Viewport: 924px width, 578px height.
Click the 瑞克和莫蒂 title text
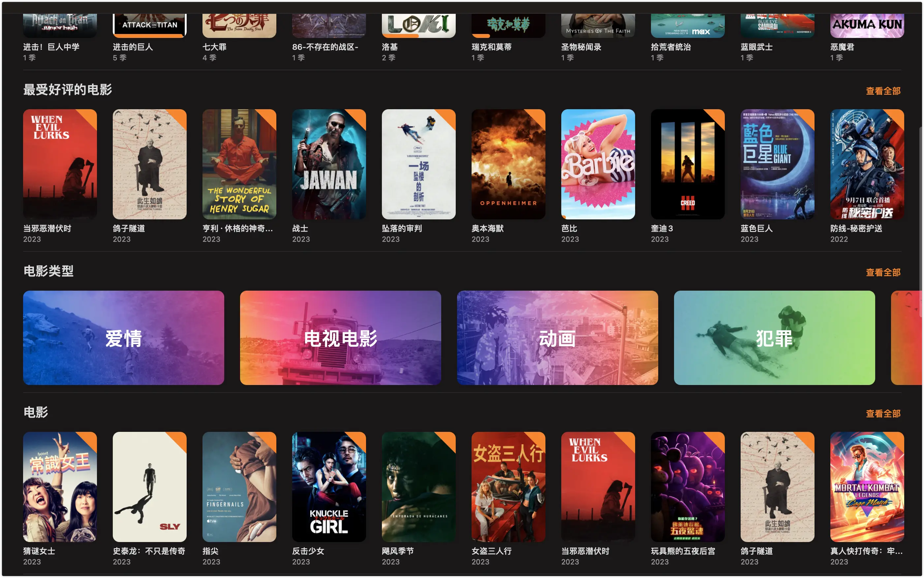[491, 47]
